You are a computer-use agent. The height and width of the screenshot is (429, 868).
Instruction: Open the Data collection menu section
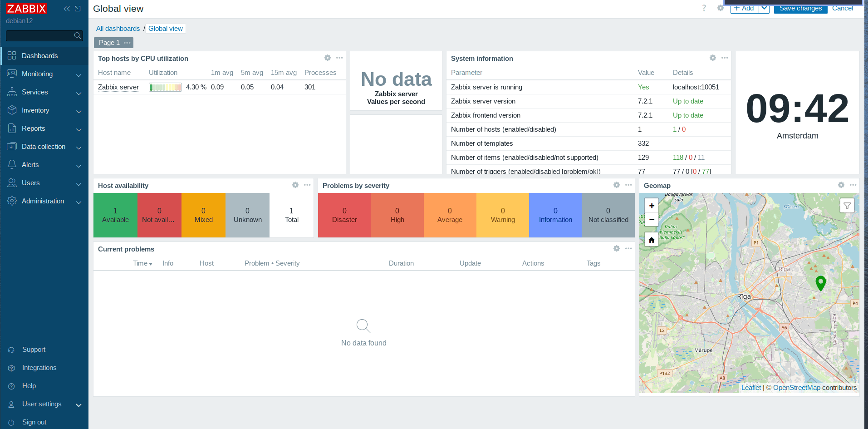pyautogui.click(x=44, y=147)
